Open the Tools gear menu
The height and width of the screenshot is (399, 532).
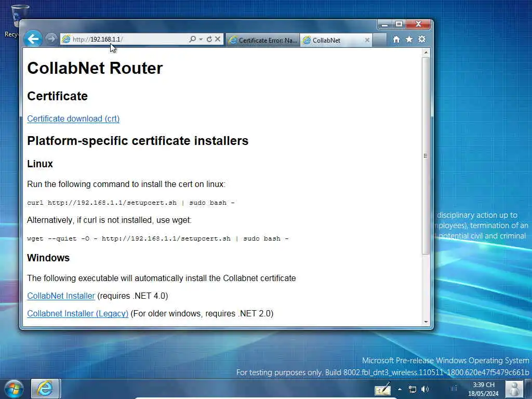coord(422,39)
